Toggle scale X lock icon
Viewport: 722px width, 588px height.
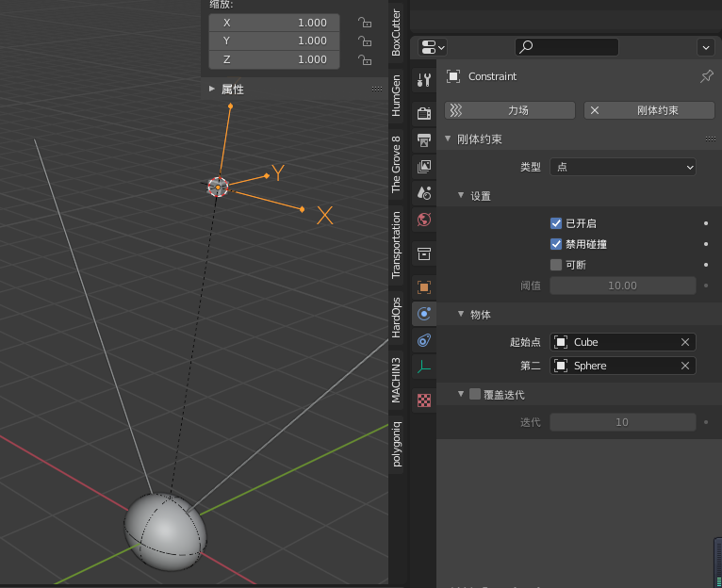[x=365, y=23]
